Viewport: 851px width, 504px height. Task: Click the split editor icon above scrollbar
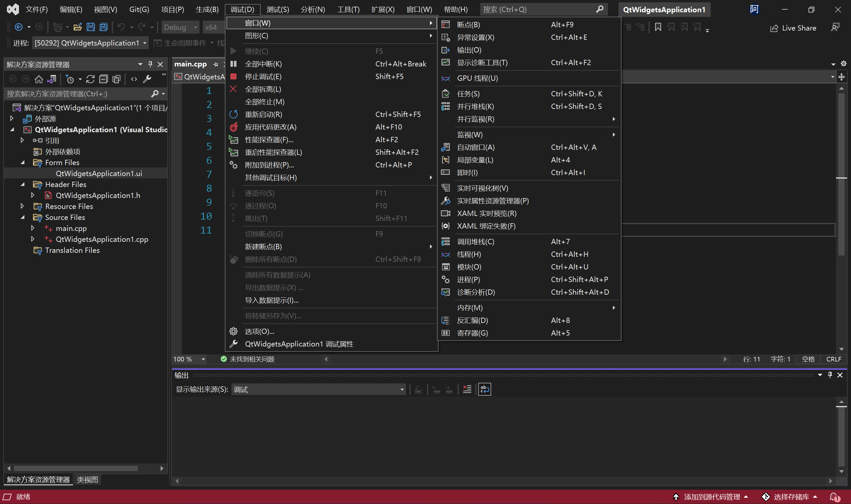(841, 77)
